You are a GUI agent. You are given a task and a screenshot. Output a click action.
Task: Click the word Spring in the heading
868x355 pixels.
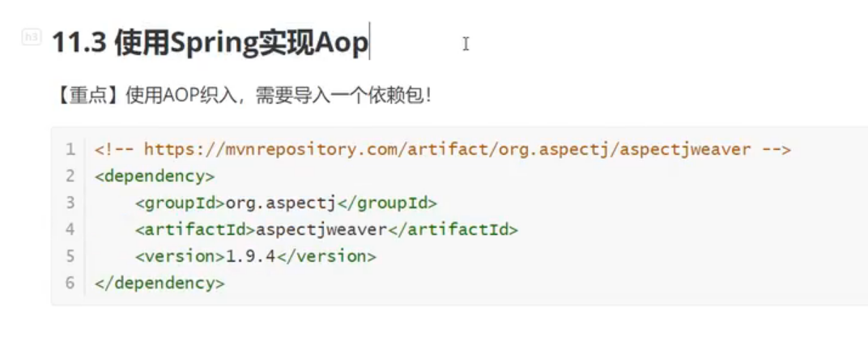point(213,45)
